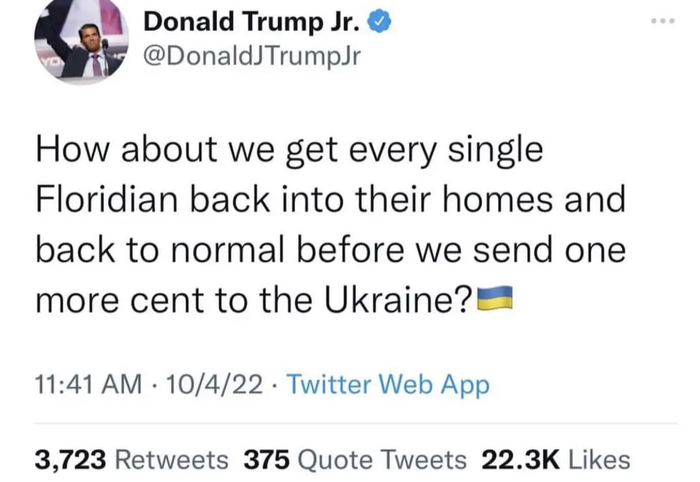Click the 3,723 retweet count
The height and width of the screenshot is (482, 700).
click(70, 459)
